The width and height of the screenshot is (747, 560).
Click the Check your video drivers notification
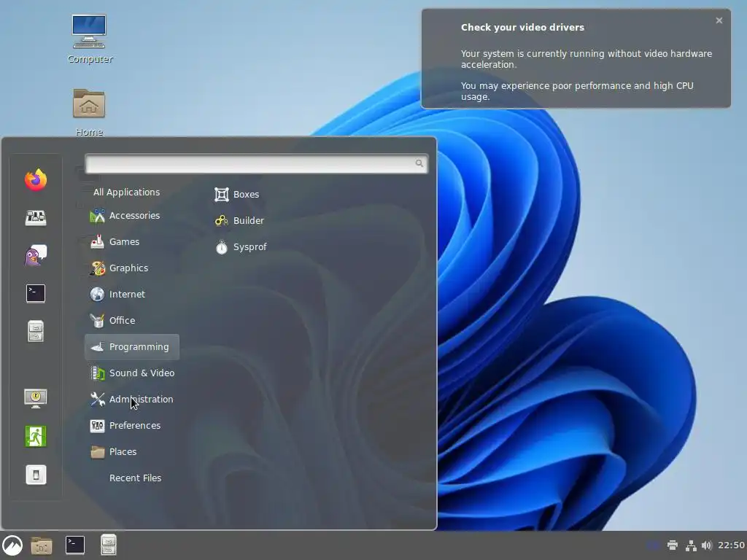coord(576,58)
